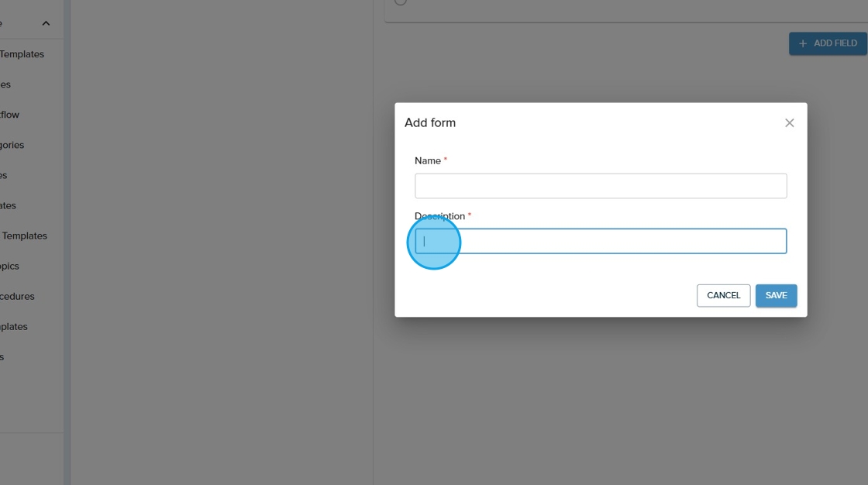This screenshot has height=485, width=868.
Task: Close the Add form dialog with X
Action: pyautogui.click(x=789, y=123)
